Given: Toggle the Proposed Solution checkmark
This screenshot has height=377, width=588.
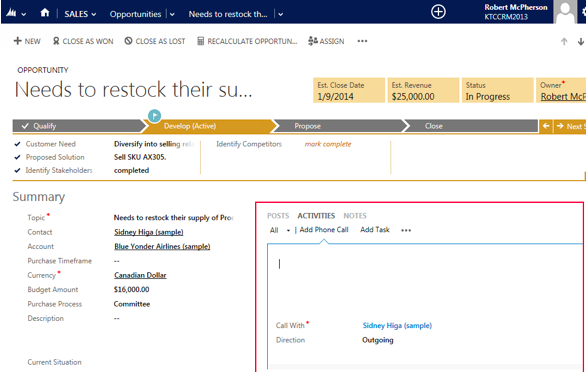Looking at the screenshot, I should [x=17, y=157].
